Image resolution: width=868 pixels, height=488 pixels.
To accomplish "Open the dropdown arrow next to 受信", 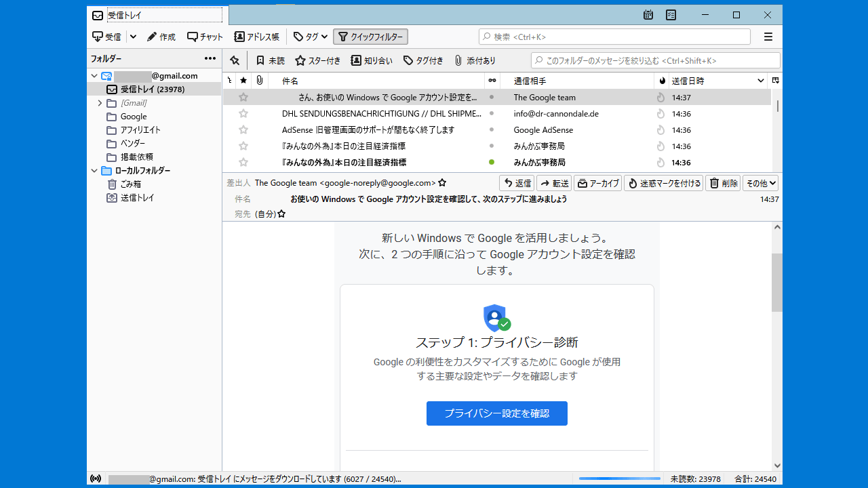I will coord(133,37).
